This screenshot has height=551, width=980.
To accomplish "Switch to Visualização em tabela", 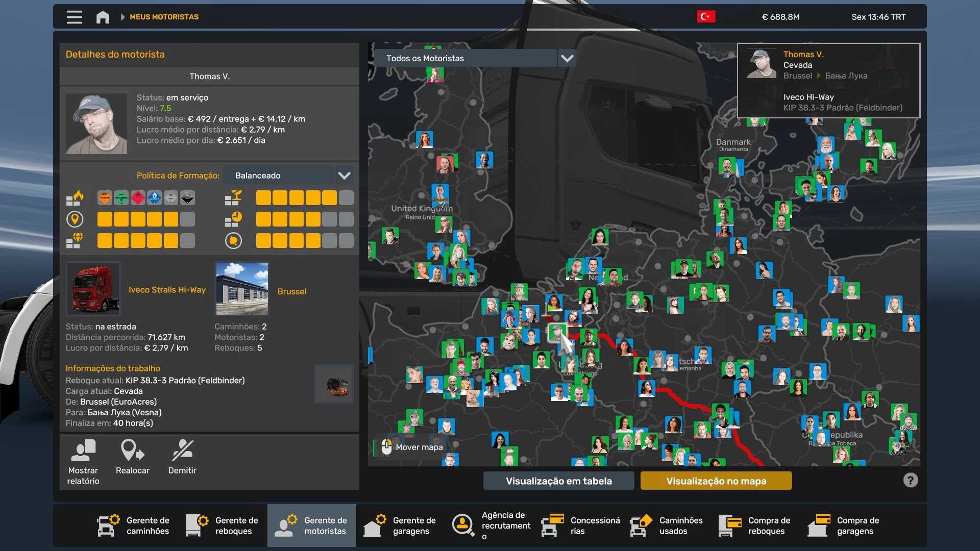I will (558, 481).
